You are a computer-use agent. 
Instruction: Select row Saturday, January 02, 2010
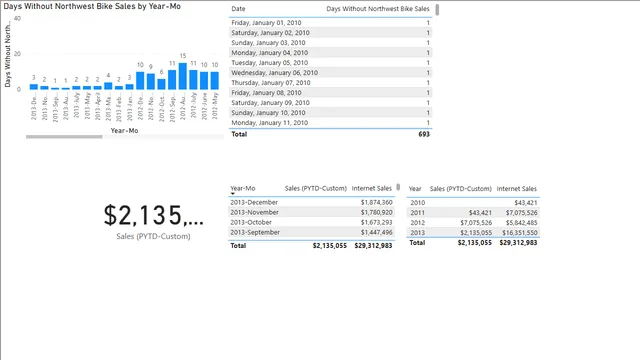pos(330,33)
